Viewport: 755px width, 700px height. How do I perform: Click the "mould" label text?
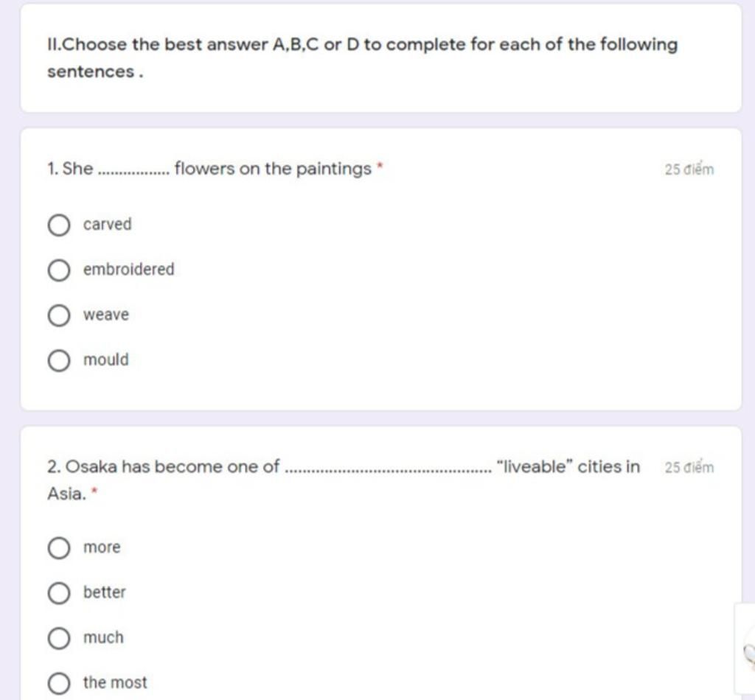pos(106,360)
